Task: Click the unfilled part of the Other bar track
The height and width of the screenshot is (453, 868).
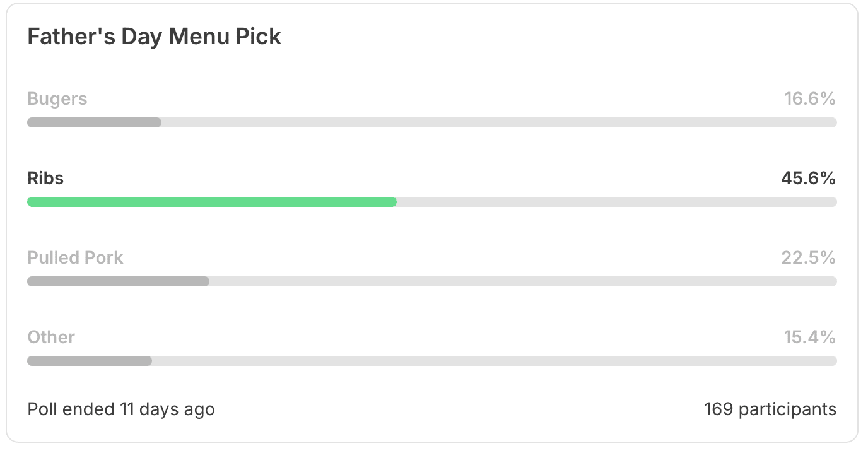Action: click(495, 361)
